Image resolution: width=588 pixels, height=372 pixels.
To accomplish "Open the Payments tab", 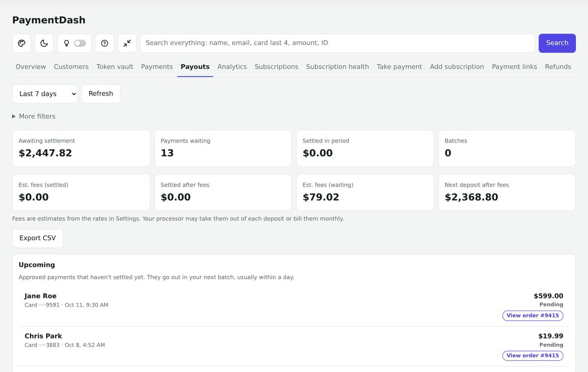I will (157, 67).
